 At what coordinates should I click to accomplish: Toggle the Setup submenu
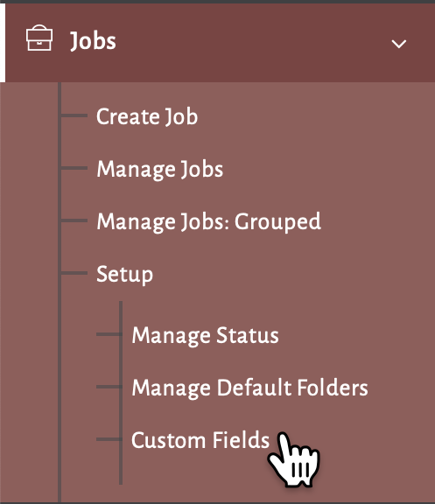[x=125, y=275]
